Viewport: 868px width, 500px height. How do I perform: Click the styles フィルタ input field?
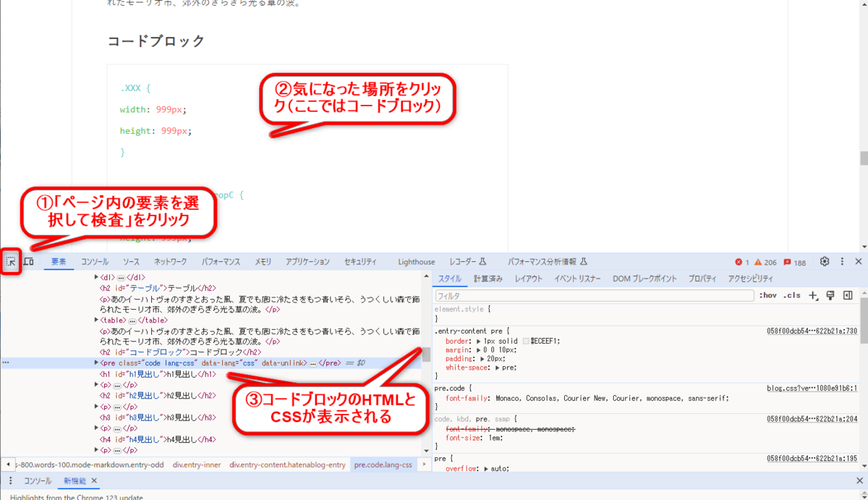pyautogui.click(x=594, y=295)
